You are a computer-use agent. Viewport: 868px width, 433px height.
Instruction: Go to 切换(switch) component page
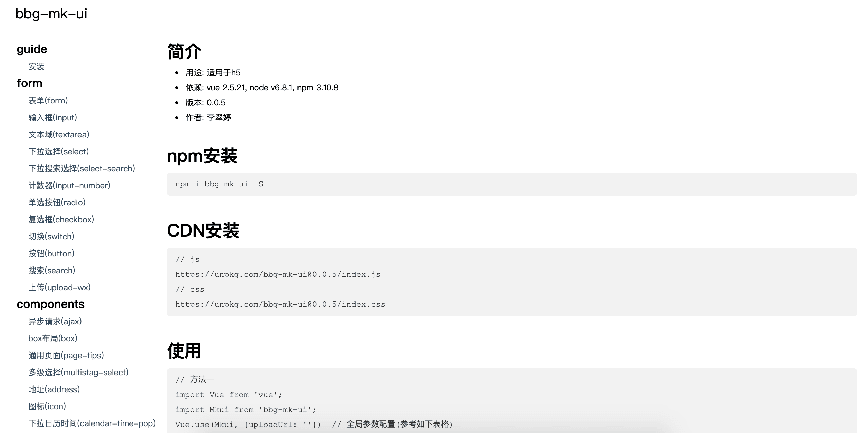coord(51,236)
